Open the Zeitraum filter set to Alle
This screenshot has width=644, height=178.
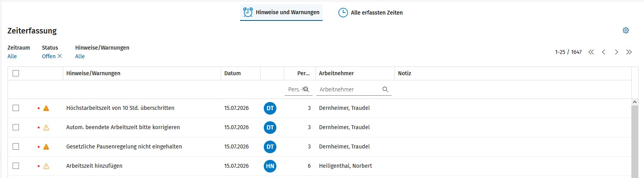pyautogui.click(x=12, y=56)
